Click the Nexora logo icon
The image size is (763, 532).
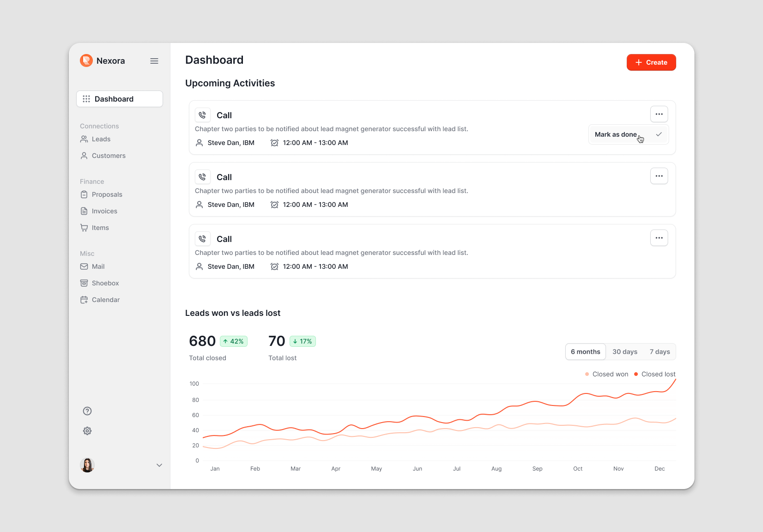tap(86, 60)
